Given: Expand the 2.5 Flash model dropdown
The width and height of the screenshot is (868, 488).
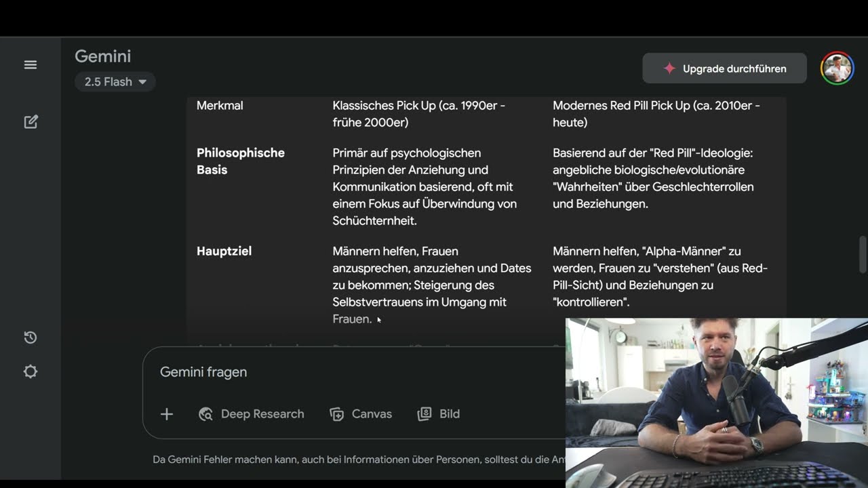Looking at the screenshot, I should click(x=115, y=82).
